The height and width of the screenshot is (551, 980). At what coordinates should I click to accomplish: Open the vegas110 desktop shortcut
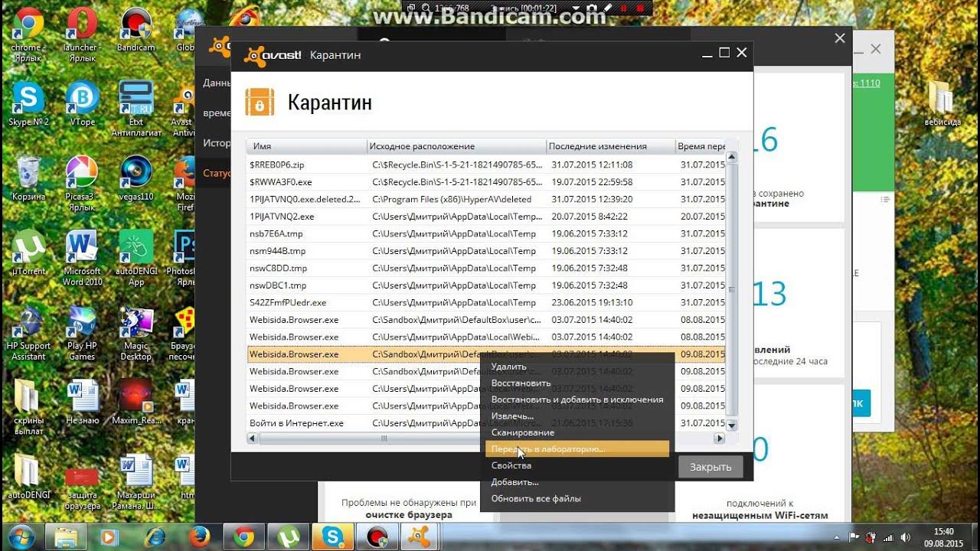tap(136, 178)
